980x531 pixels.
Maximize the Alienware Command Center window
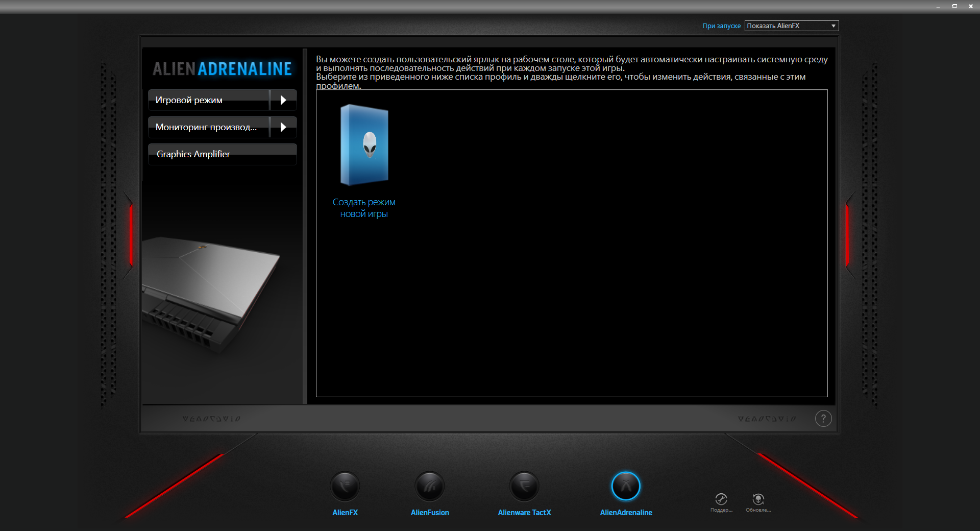click(x=954, y=6)
